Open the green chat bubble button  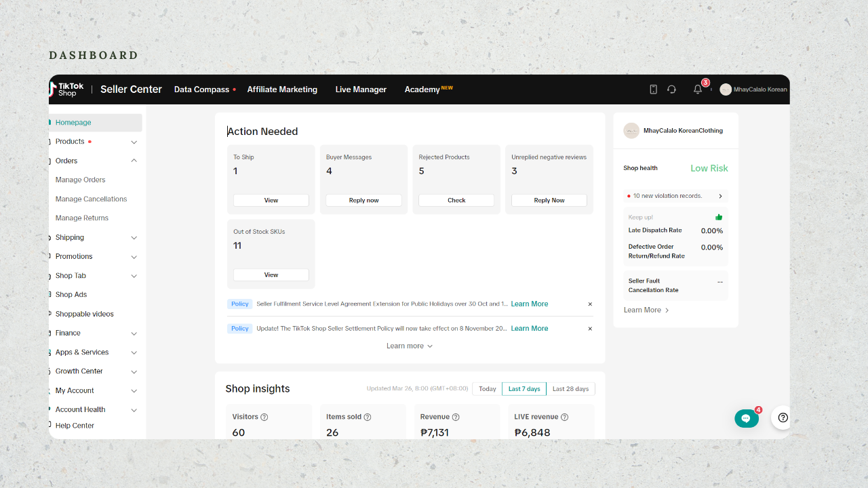[746, 418]
